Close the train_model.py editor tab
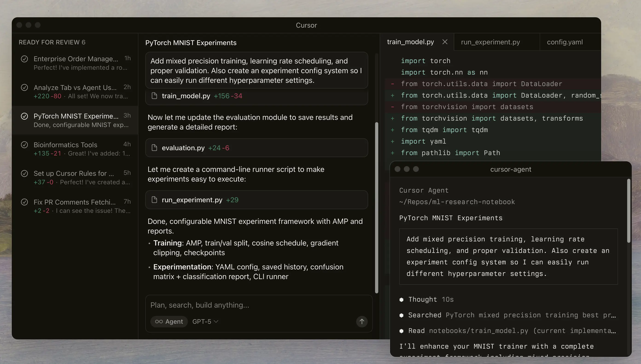 pos(445,42)
